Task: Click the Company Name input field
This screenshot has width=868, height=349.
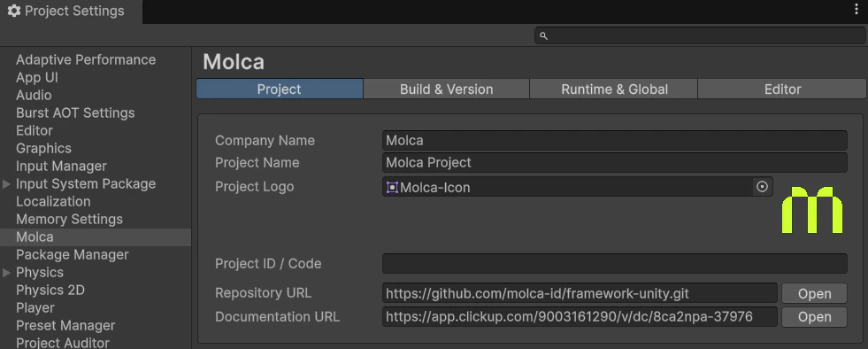Action: click(614, 140)
